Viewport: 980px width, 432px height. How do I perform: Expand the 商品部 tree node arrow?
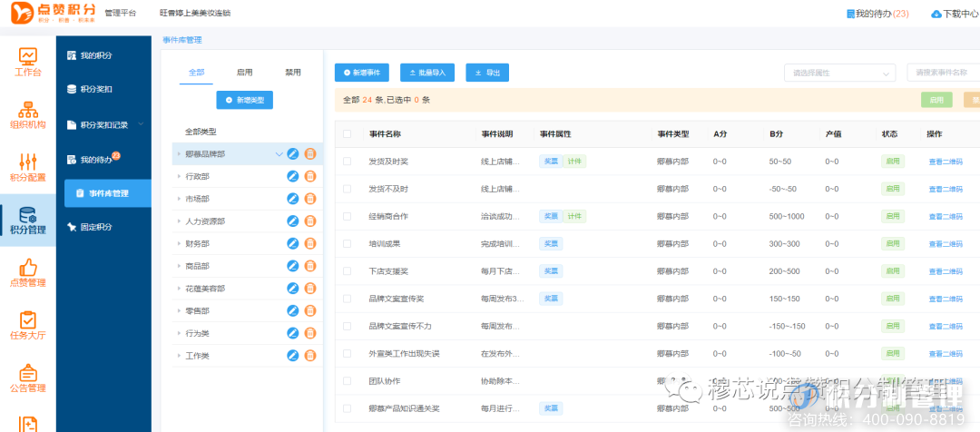coord(179,266)
